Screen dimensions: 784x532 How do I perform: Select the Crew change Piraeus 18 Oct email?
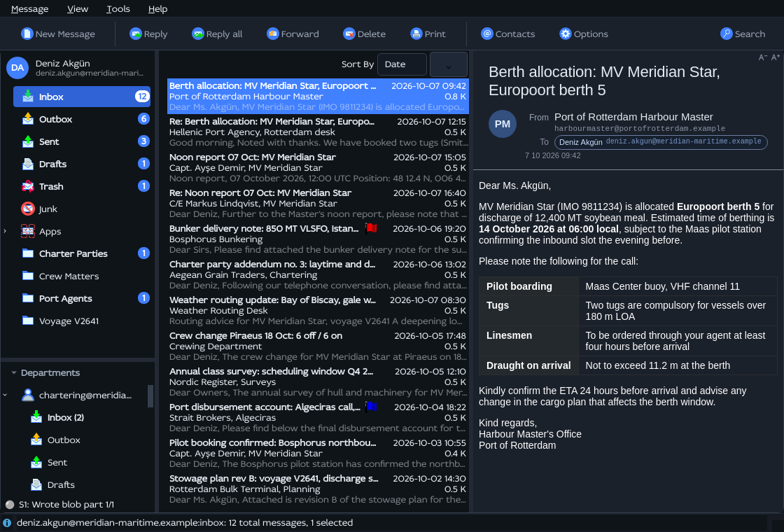(318, 346)
